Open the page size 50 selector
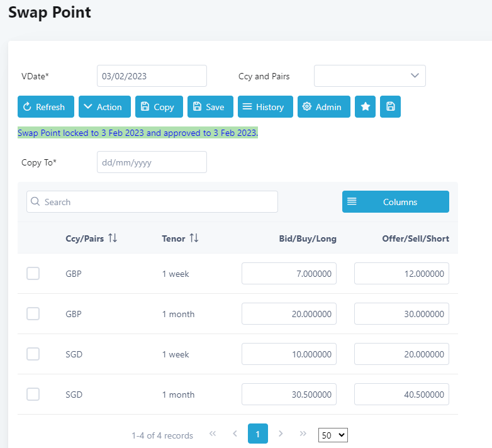492x448 pixels. [x=333, y=435]
